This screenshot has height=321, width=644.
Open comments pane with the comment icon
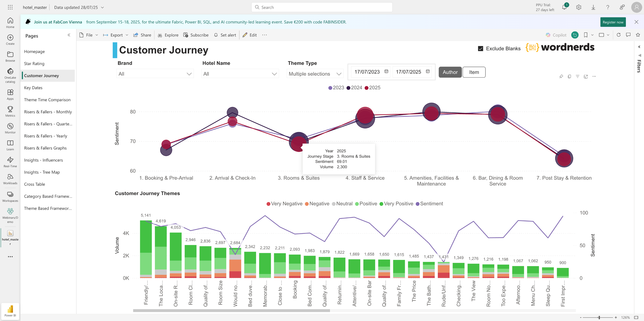click(x=628, y=35)
